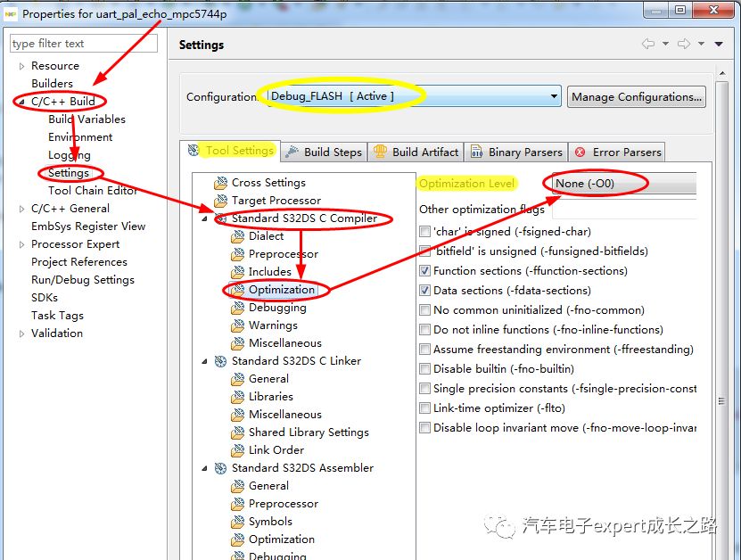Check Assume freestanding environment option
Viewport: 741px width, 560px height.
pyautogui.click(x=424, y=350)
